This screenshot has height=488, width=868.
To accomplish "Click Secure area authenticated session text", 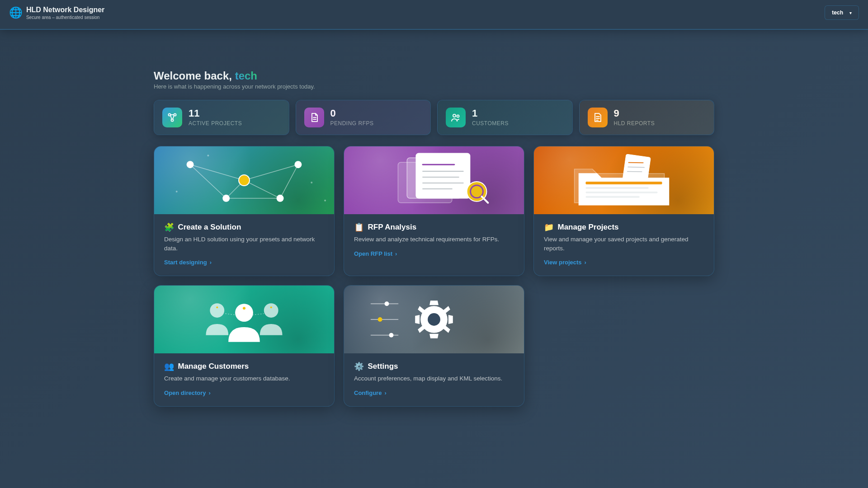I will click(x=63, y=18).
